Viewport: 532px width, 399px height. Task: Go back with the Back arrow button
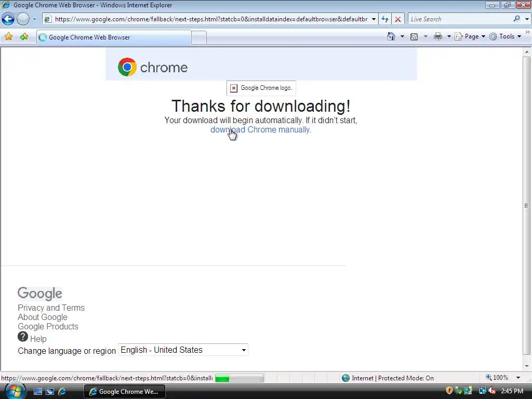pos(8,19)
